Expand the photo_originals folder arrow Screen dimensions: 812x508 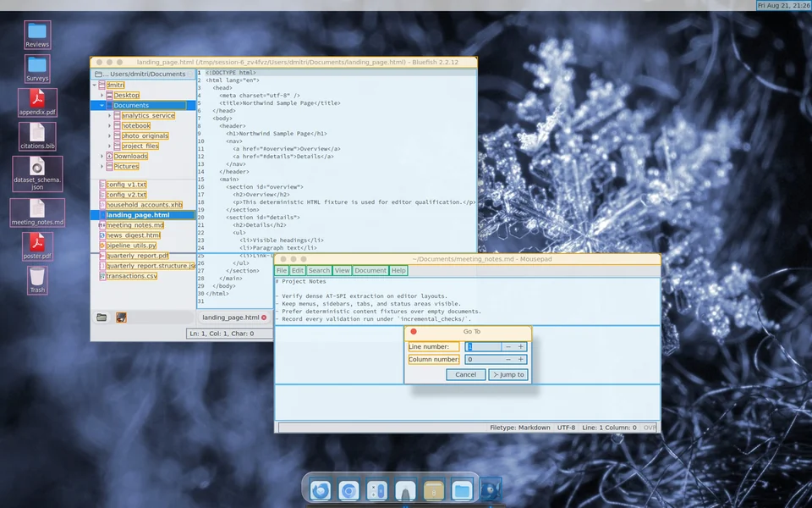(110, 135)
